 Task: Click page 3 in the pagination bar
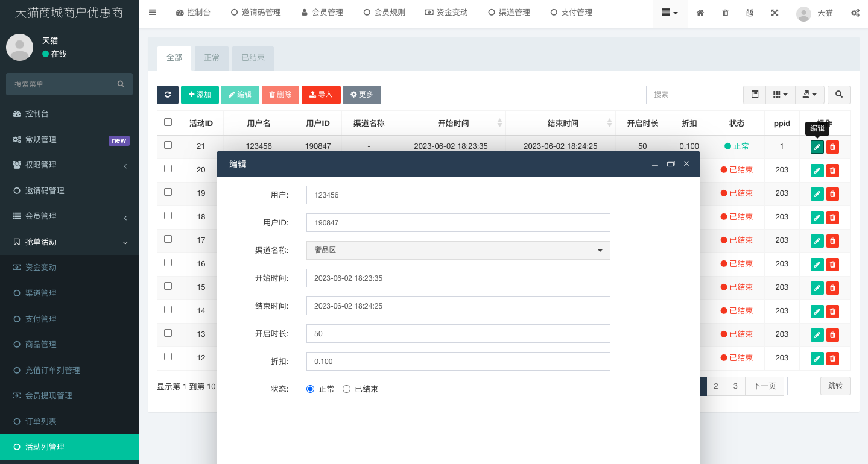[735, 386]
